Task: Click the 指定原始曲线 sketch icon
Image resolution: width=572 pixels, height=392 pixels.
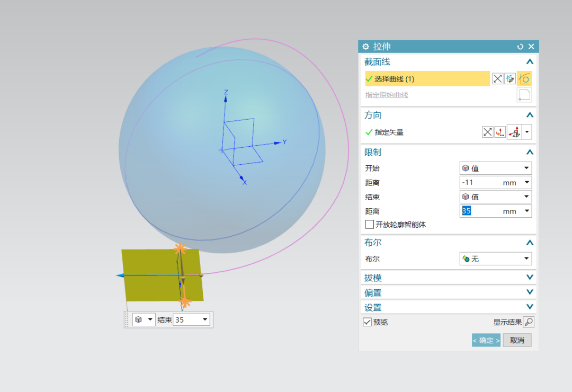Action: pos(524,94)
